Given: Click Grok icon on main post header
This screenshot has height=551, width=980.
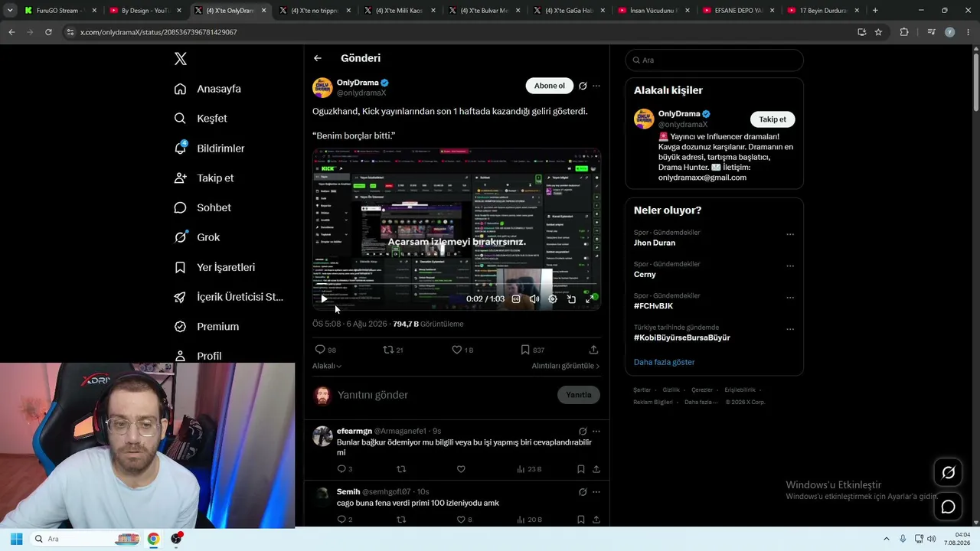Looking at the screenshot, I should 583,86.
